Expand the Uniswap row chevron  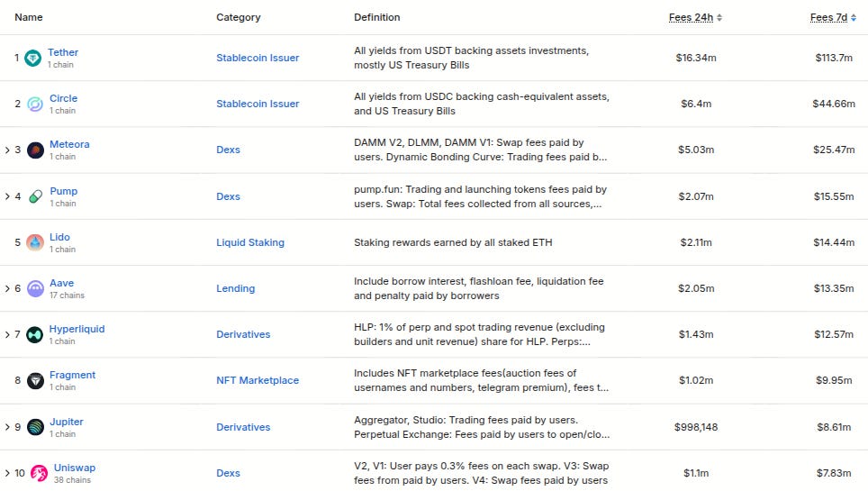(7, 473)
